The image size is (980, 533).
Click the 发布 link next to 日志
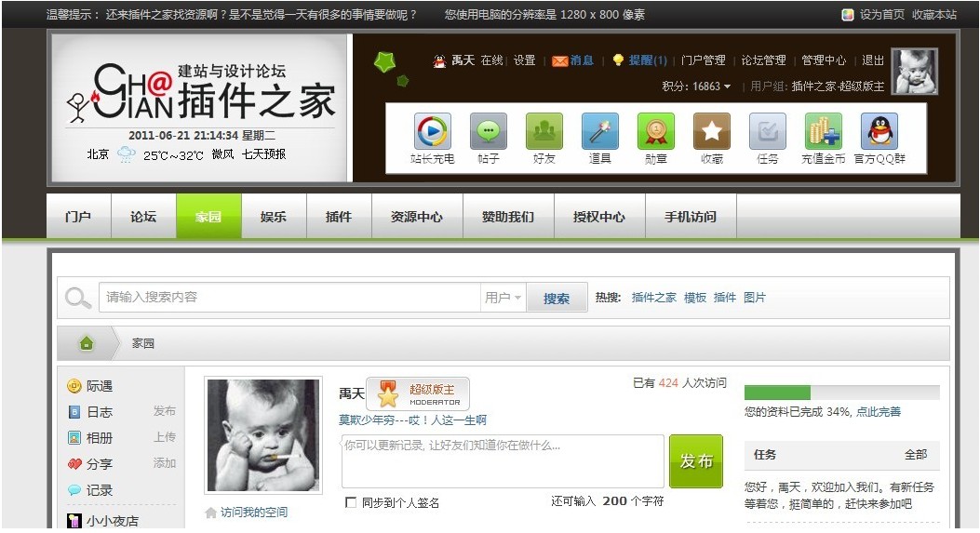(x=165, y=411)
